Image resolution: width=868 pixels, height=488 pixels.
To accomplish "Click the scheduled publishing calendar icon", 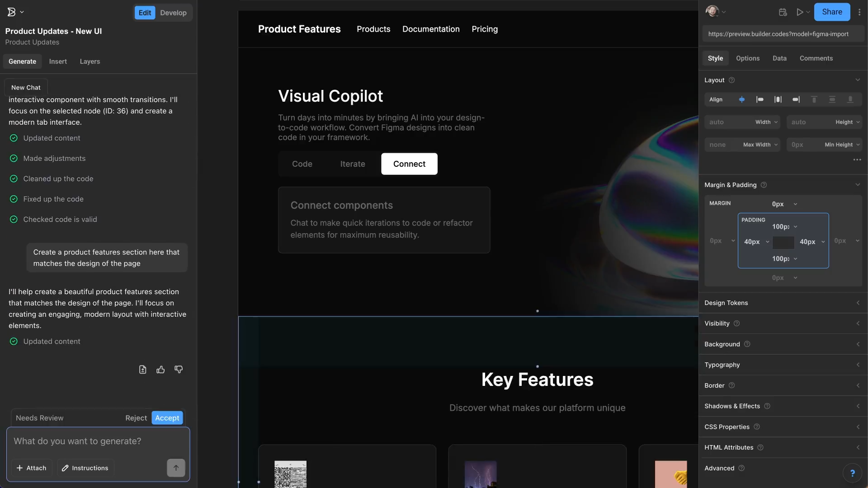I will [783, 12].
